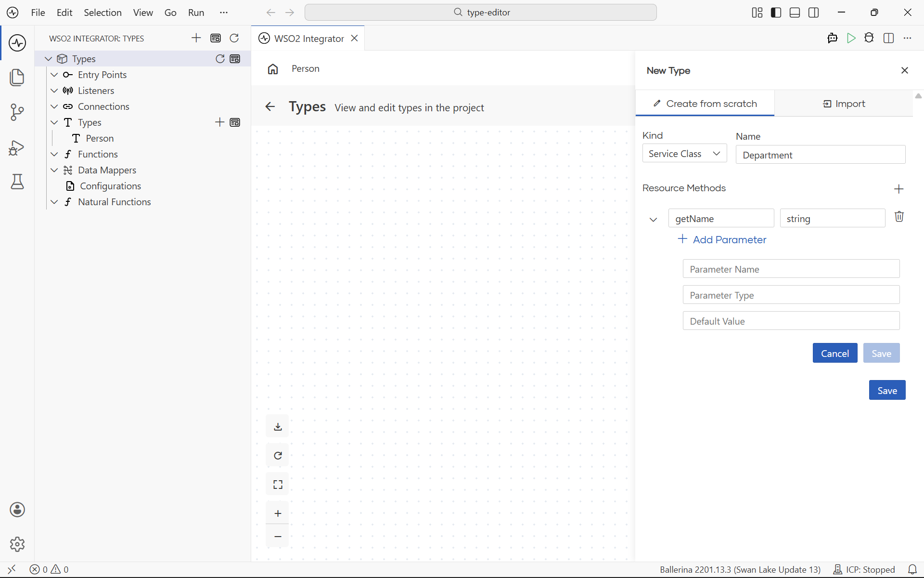Click the Parameter Type input field
The image size is (924, 578).
click(x=791, y=295)
